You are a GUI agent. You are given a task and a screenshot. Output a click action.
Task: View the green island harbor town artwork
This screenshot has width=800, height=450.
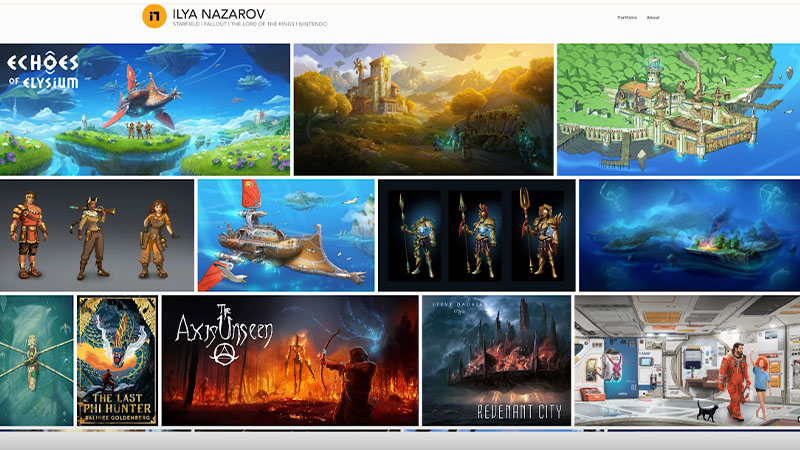tap(678, 110)
